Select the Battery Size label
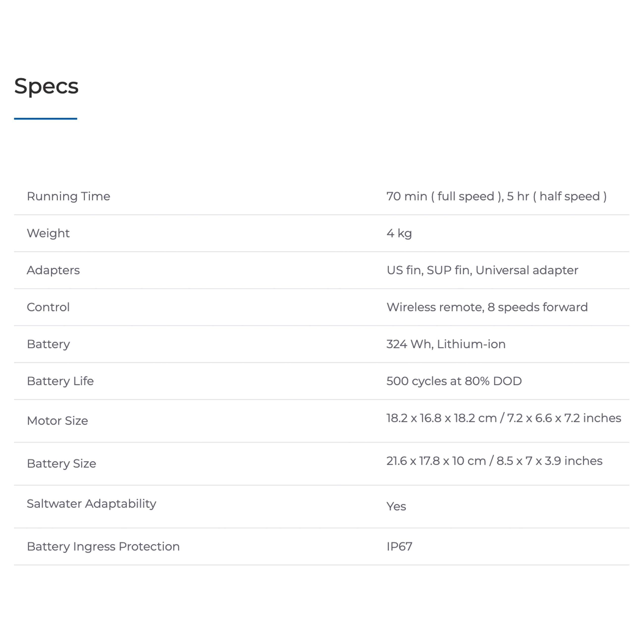Screen dimensions: 644x644 tap(61, 464)
